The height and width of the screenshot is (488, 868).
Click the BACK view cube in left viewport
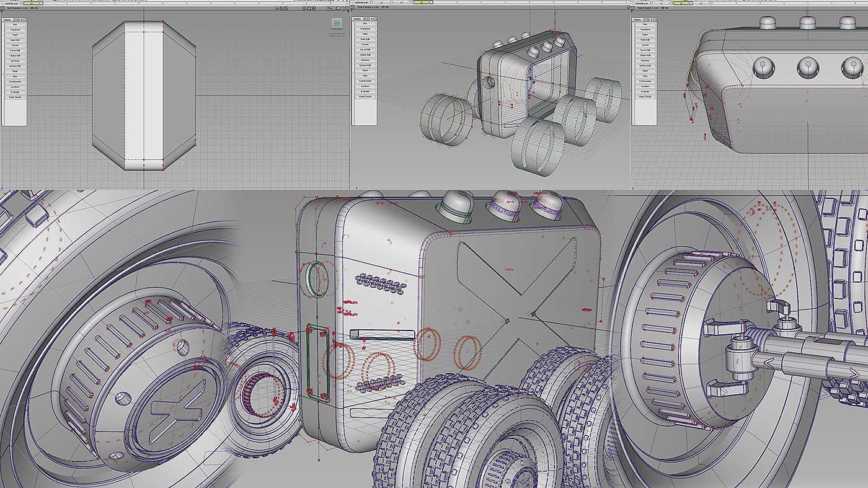pos(337,23)
